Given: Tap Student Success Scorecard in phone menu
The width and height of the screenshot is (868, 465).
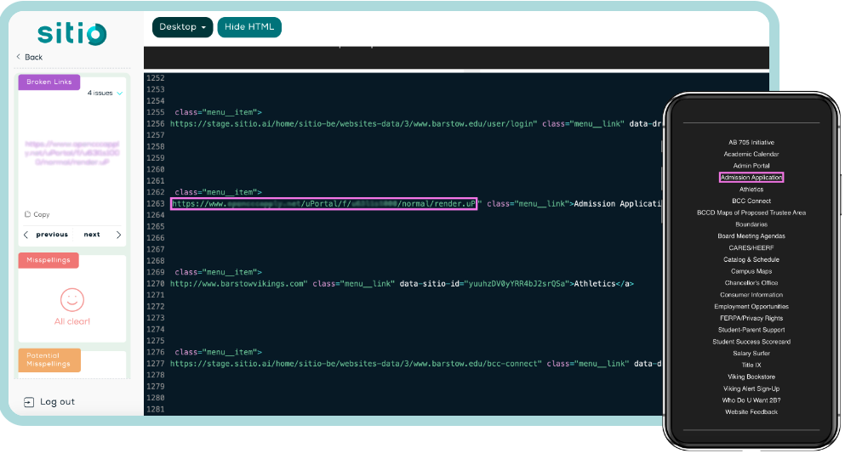Looking at the screenshot, I should click(x=751, y=343).
